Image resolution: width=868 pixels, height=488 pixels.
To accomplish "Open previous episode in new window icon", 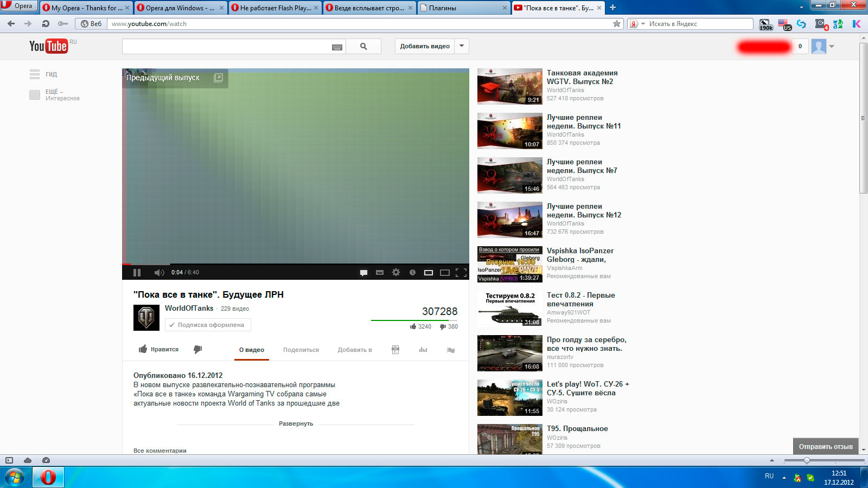I will pyautogui.click(x=219, y=78).
